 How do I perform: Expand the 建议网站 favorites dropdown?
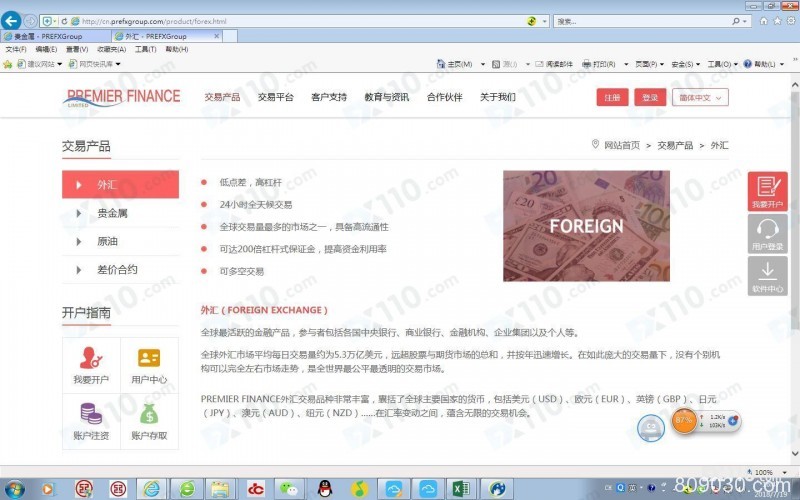(x=60, y=64)
